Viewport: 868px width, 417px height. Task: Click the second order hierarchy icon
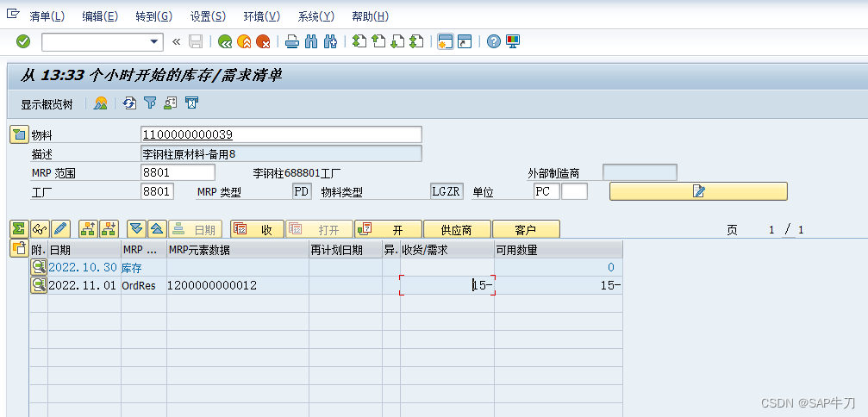tap(109, 228)
